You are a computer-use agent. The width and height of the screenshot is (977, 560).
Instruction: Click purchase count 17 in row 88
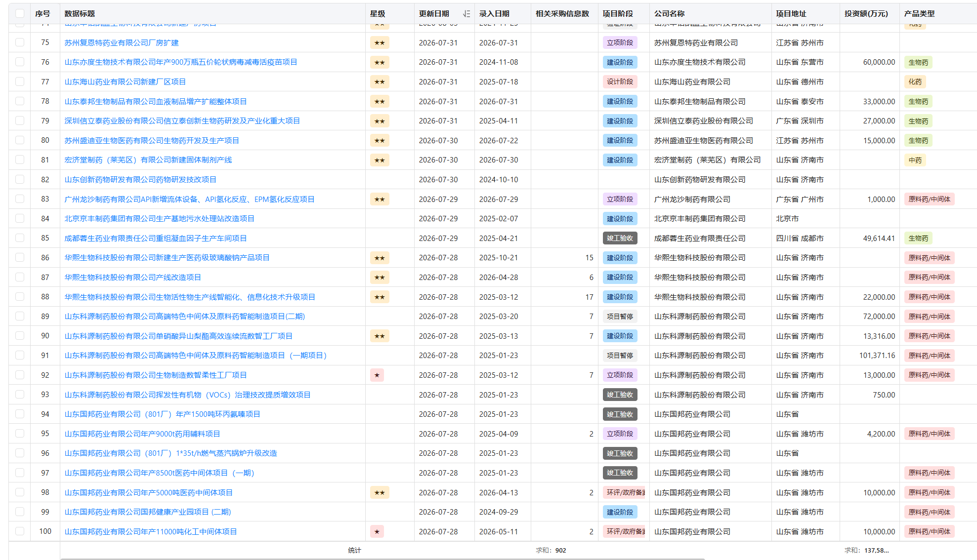coord(589,297)
